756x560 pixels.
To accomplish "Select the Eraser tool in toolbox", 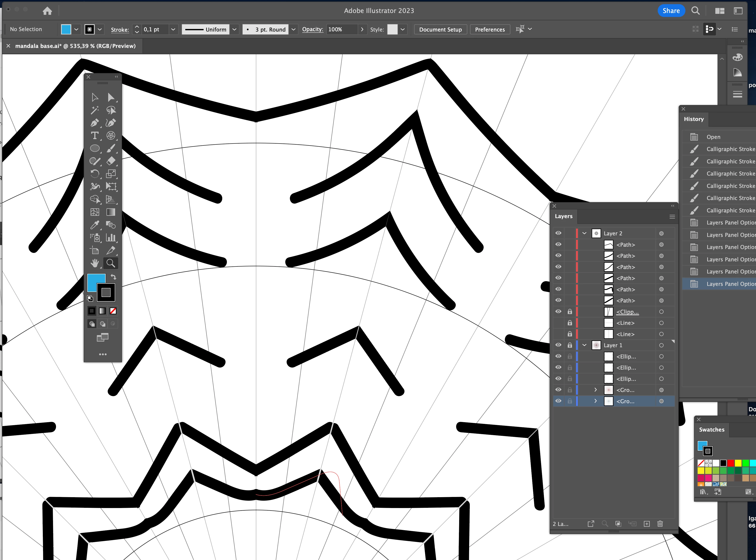I will pyautogui.click(x=111, y=161).
